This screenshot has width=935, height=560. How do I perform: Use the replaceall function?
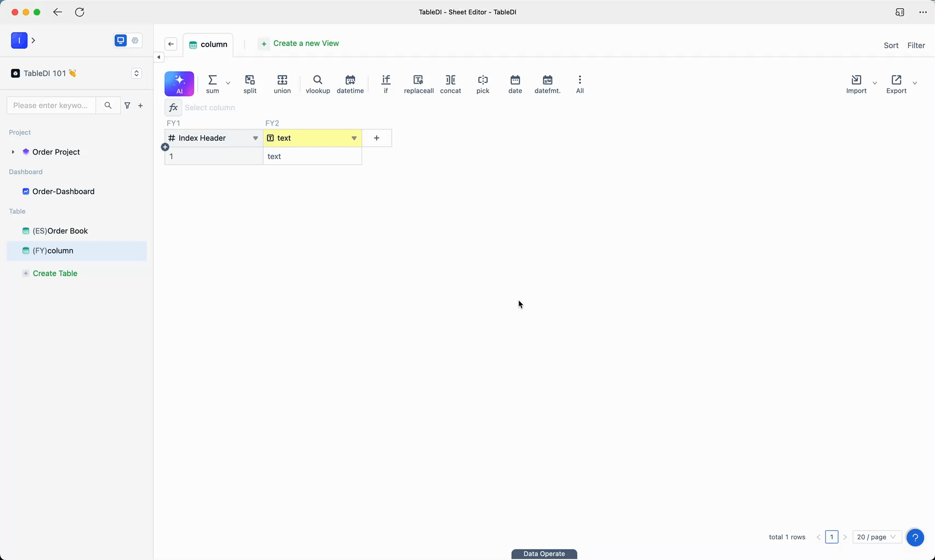point(419,84)
